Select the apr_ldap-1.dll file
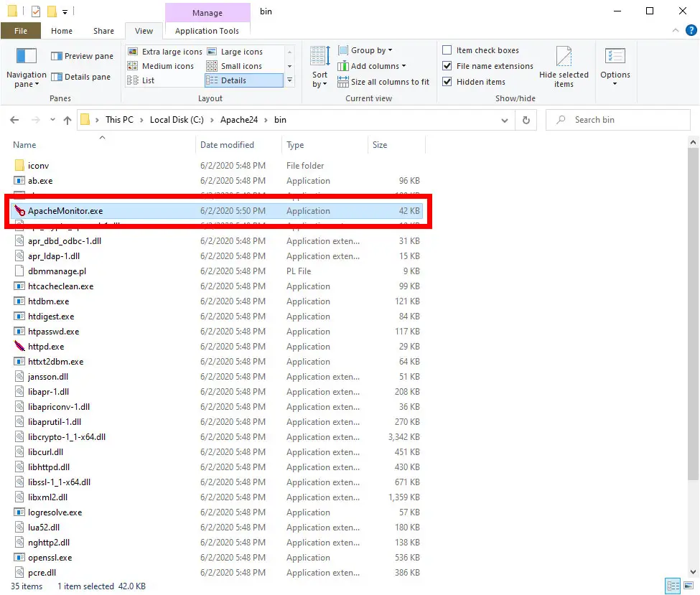The image size is (700, 595). [x=54, y=256]
